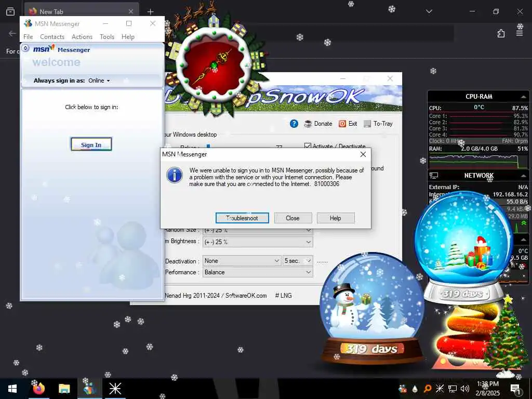Click the DesktopSnowOK snowflake taskbar icon
The height and width of the screenshot is (399, 532).
coord(115,389)
